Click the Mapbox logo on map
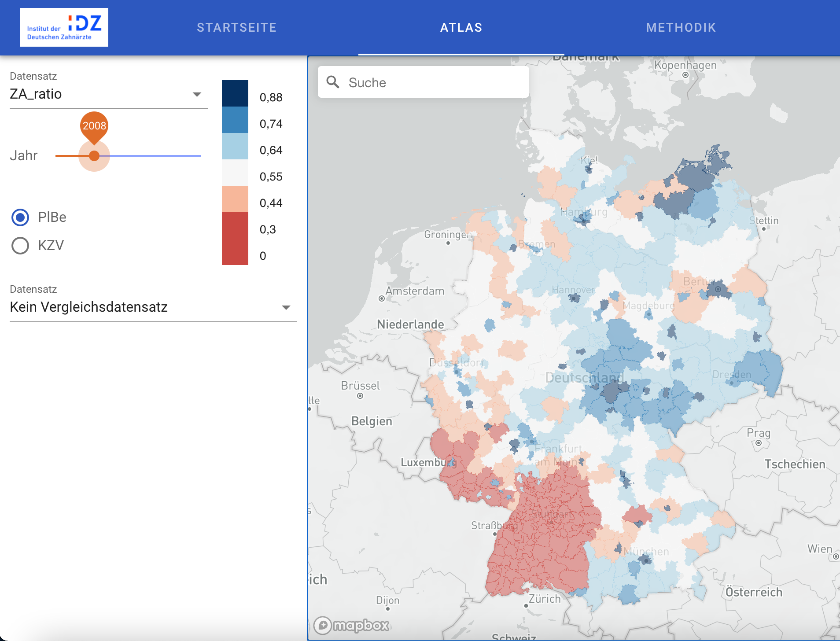This screenshot has width=840, height=641. tap(352, 625)
